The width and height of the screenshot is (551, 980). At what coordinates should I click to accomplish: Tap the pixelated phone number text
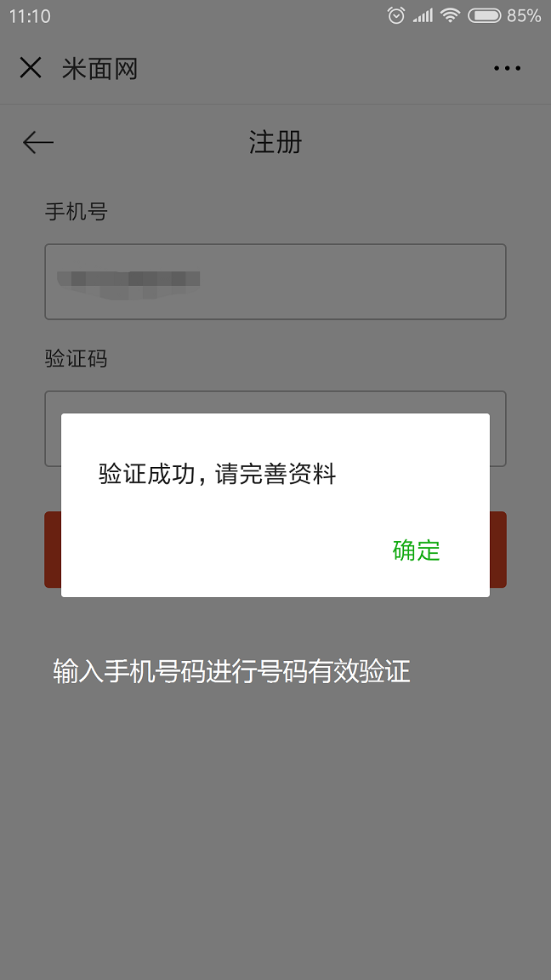pyautogui.click(x=128, y=282)
